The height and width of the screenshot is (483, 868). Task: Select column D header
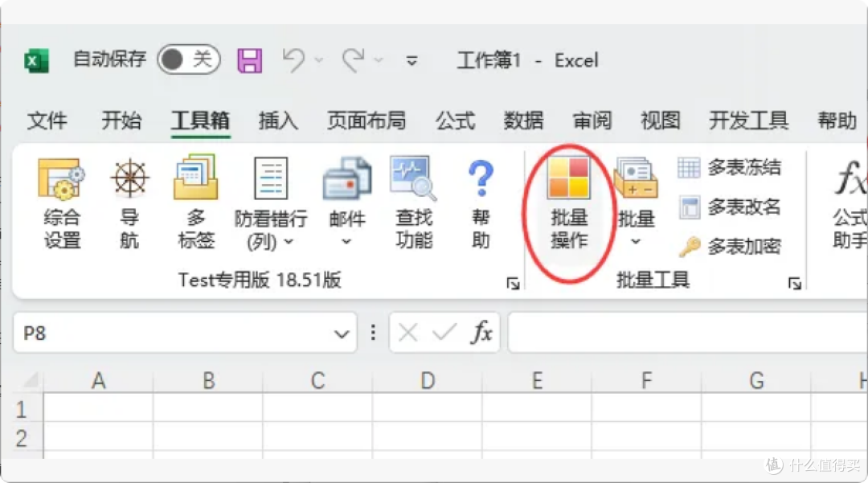428,381
